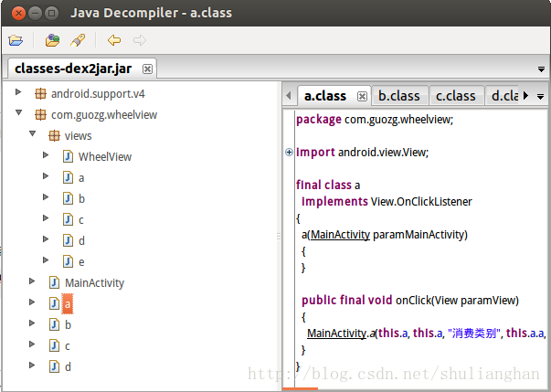This screenshot has height=392, width=551.
Task: Click the editor horizontal scrollbar thumb
Action: pos(300,389)
